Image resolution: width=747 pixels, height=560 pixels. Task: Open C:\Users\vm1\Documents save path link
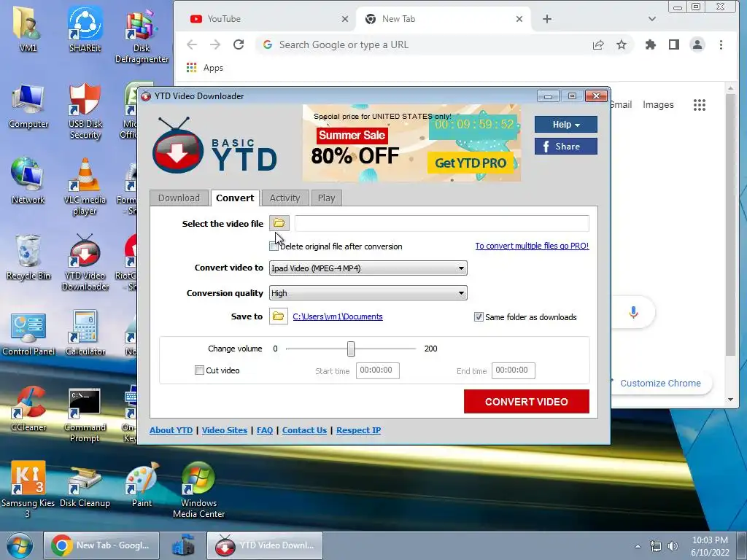tap(337, 316)
